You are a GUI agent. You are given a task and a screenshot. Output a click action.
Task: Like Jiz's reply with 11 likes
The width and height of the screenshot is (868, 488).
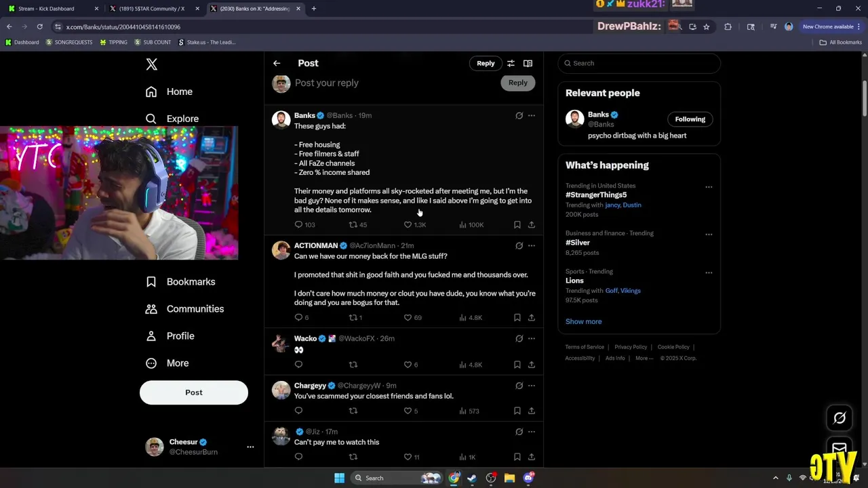point(412,457)
